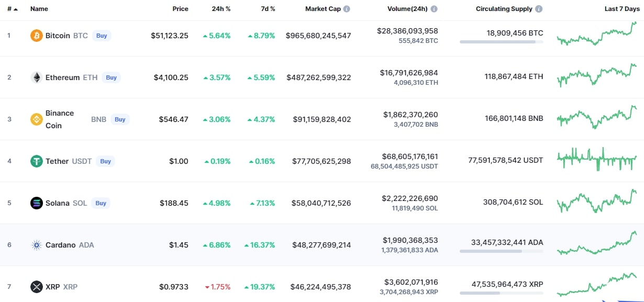Viewport: 644px width, 302px height.
Task: Click the Bitcoin coin logo
Action: (x=37, y=36)
